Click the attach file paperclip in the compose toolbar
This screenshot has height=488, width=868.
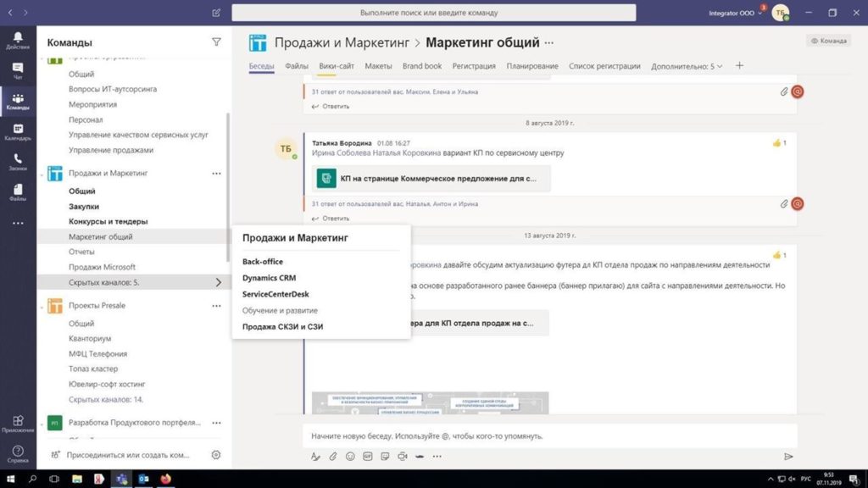[x=332, y=457]
